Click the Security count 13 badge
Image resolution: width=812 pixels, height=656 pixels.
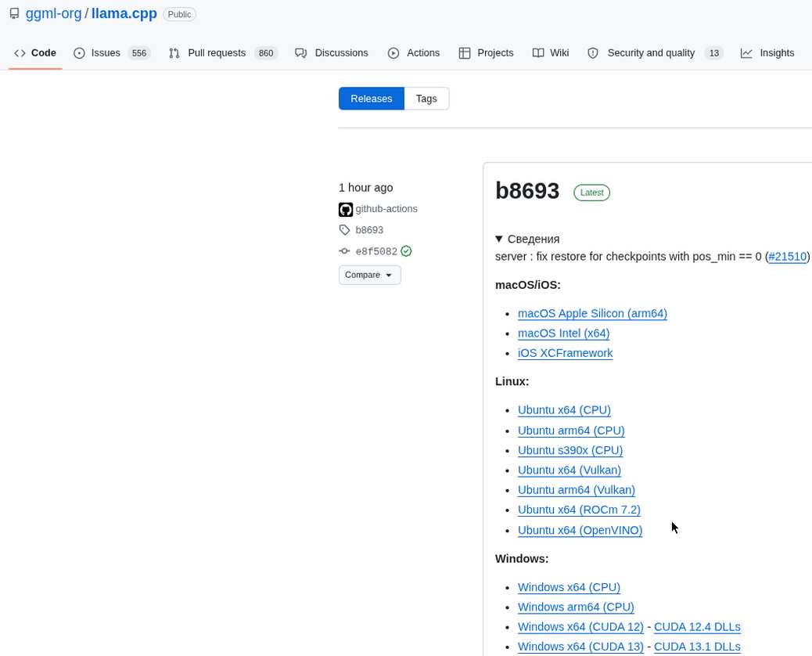713,53
